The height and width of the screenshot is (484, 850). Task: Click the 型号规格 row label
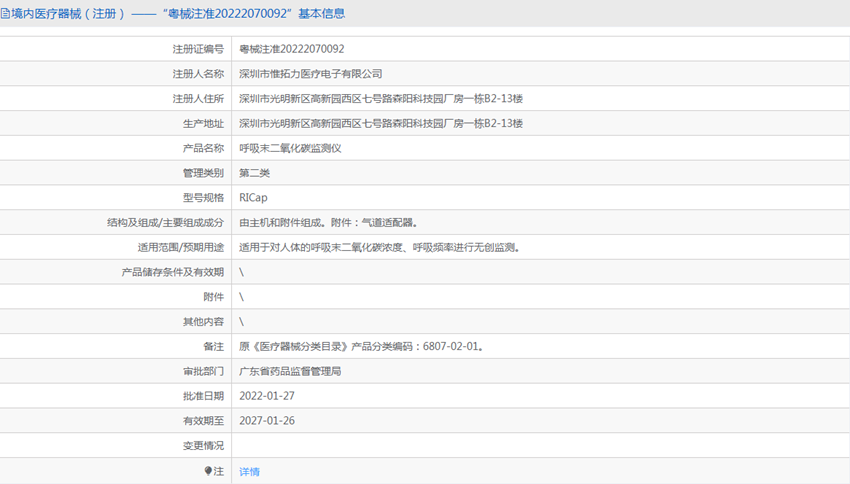[x=203, y=198]
